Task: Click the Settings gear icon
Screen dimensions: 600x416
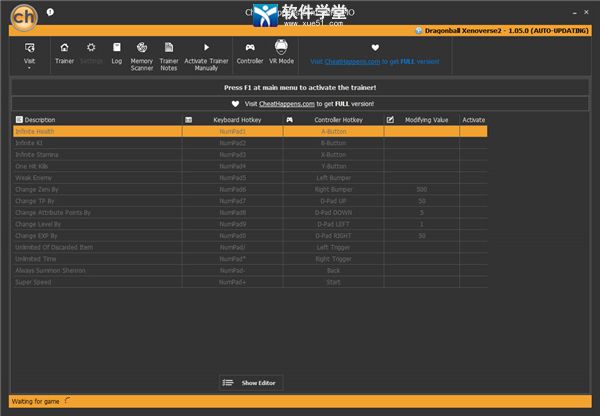Action: tap(91, 48)
